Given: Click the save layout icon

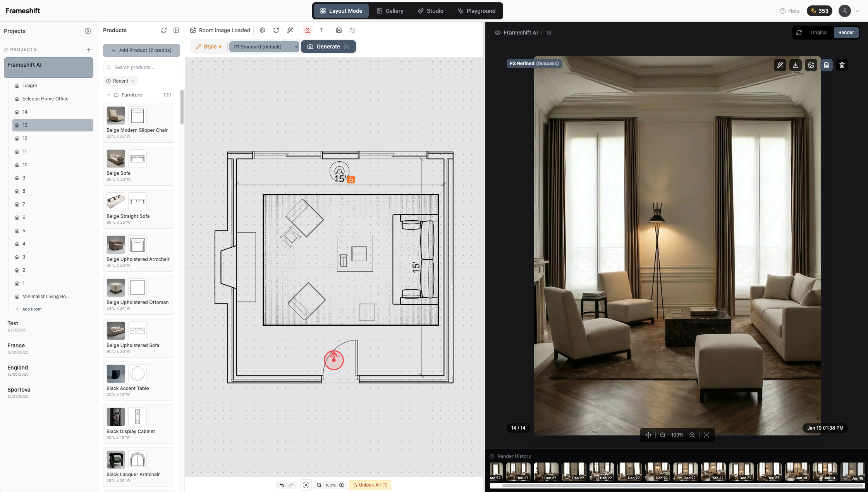Looking at the screenshot, I should pos(339,30).
